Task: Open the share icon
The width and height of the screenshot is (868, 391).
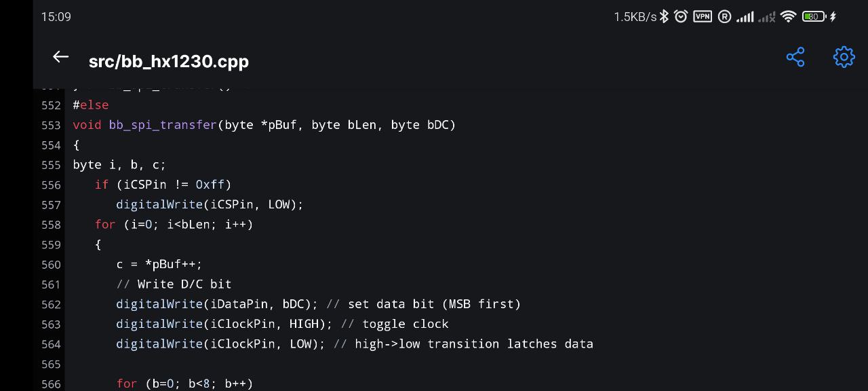Action: coord(795,57)
